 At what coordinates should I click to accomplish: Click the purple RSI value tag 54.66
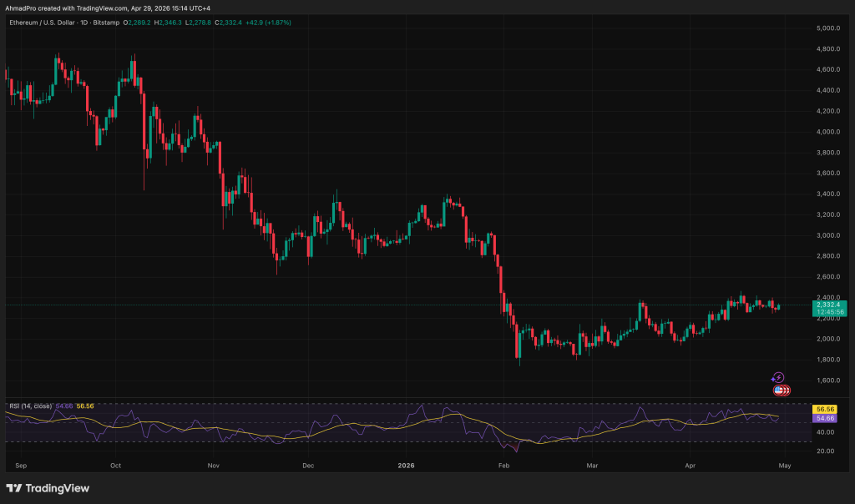click(826, 418)
